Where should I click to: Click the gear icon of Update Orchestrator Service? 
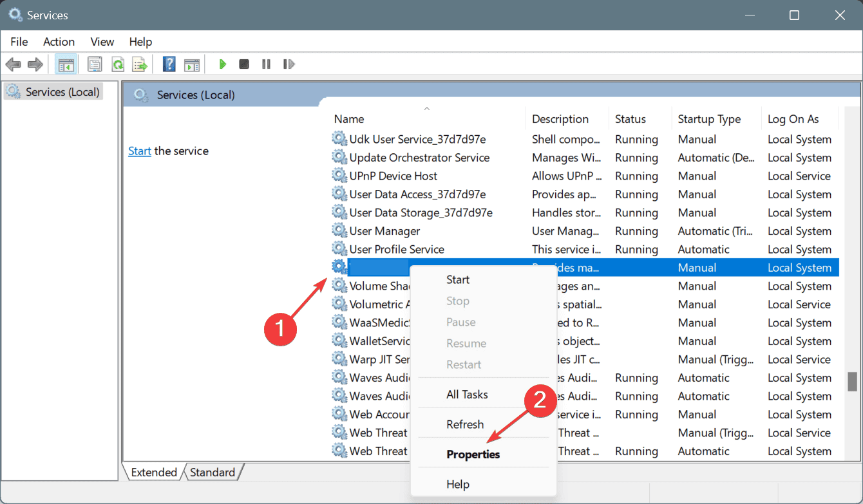(x=339, y=158)
